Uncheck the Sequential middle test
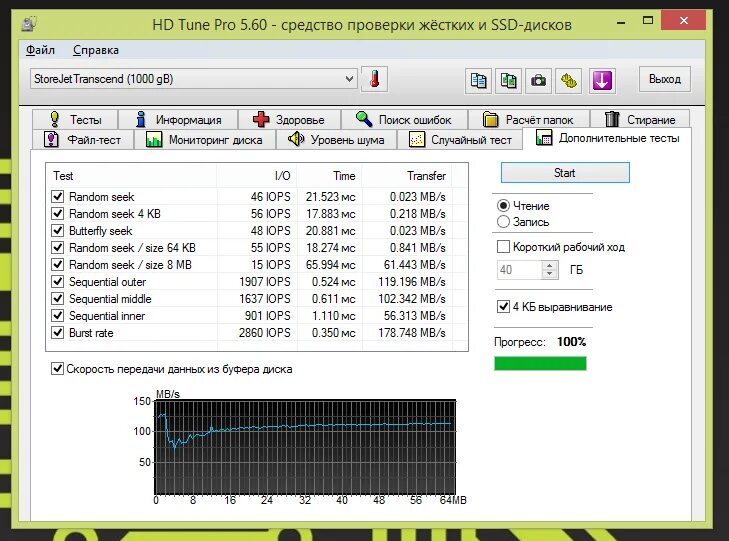Image resolution: width=729 pixels, height=541 pixels. [x=58, y=298]
